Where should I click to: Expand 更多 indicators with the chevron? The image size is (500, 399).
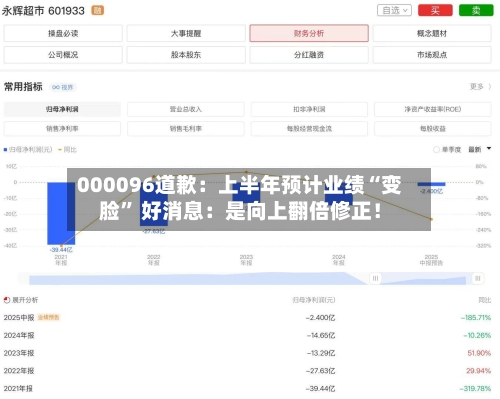click(480, 87)
